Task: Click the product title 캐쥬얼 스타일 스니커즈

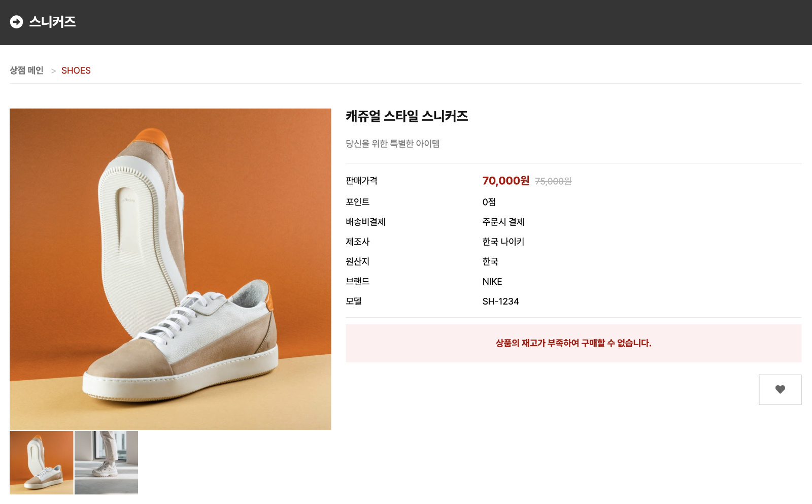Action: (x=407, y=116)
